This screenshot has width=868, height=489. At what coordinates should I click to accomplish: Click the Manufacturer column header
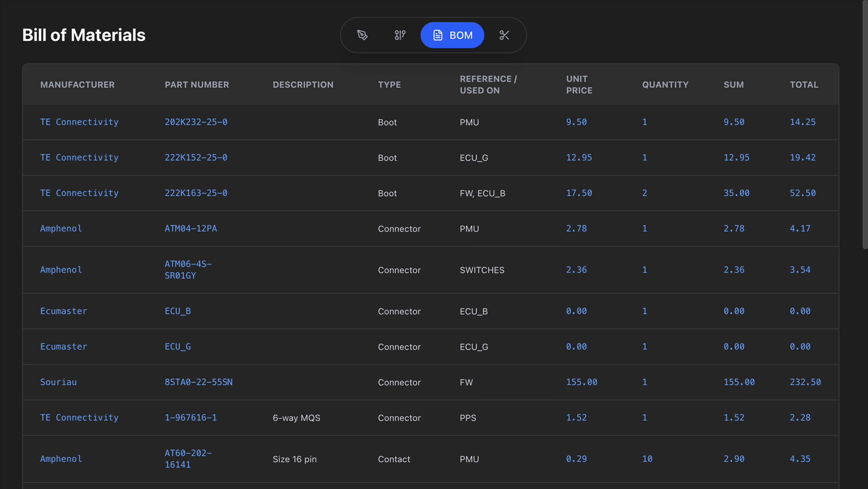pyautogui.click(x=77, y=84)
